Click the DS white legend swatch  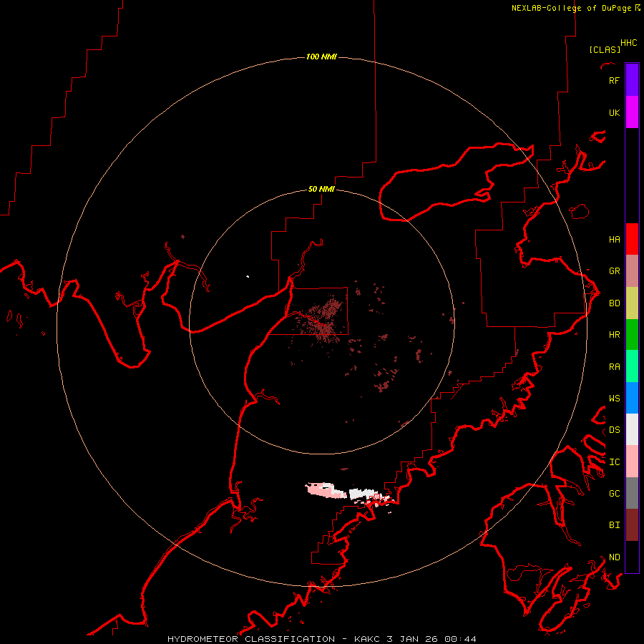point(632,429)
